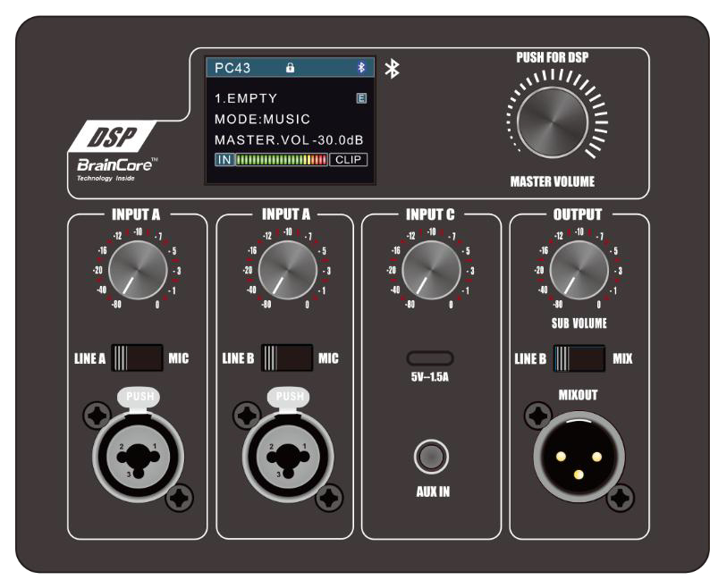Click the Bluetooth icon right of the LCD screen
Screen dimensions: 710x588
click(x=392, y=70)
